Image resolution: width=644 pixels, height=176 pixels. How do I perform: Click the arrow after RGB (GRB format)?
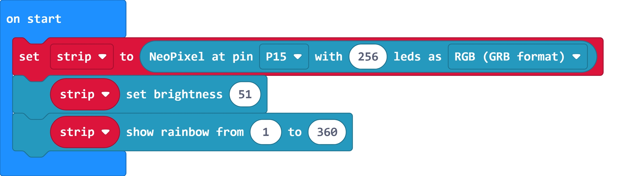pyautogui.click(x=576, y=57)
